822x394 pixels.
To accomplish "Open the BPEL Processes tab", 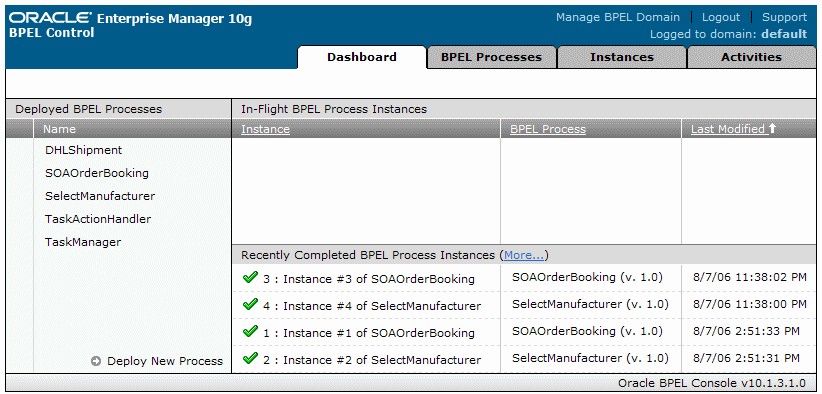I will pos(491,57).
